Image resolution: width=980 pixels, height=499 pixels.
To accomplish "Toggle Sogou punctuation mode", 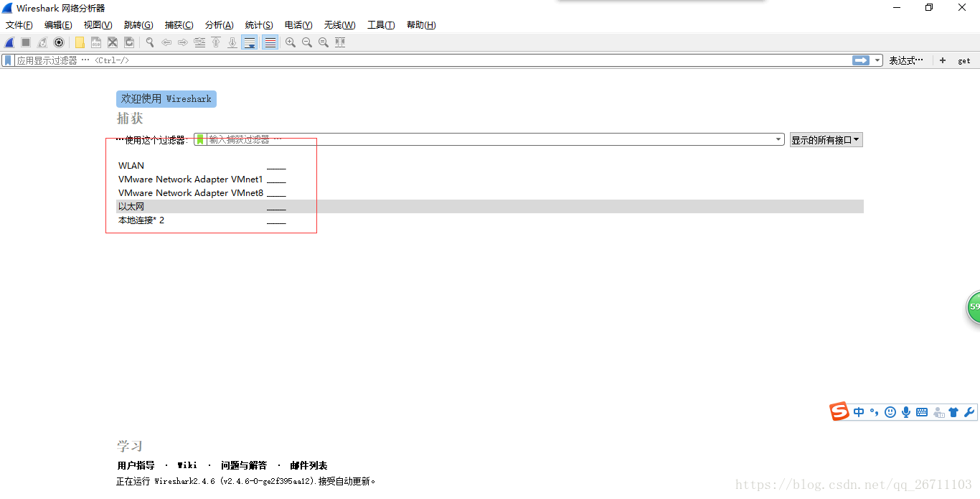I will click(x=874, y=412).
